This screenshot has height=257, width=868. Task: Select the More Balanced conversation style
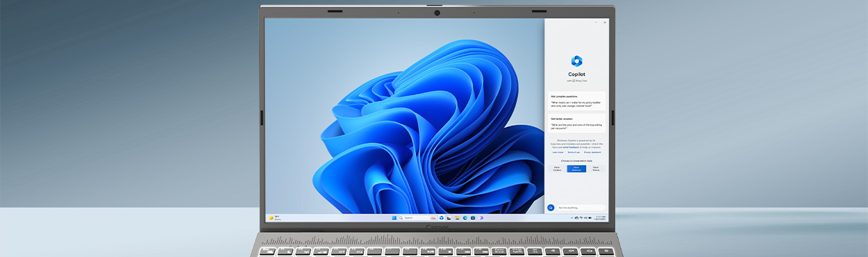576,169
